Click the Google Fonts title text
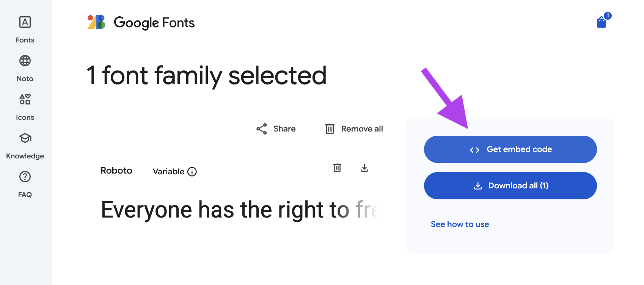The width and height of the screenshot is (644, 285). tap(154, 23)
